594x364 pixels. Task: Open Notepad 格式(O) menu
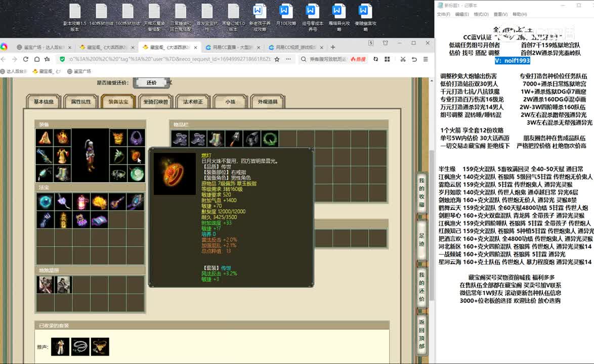[x=481, y=14]
